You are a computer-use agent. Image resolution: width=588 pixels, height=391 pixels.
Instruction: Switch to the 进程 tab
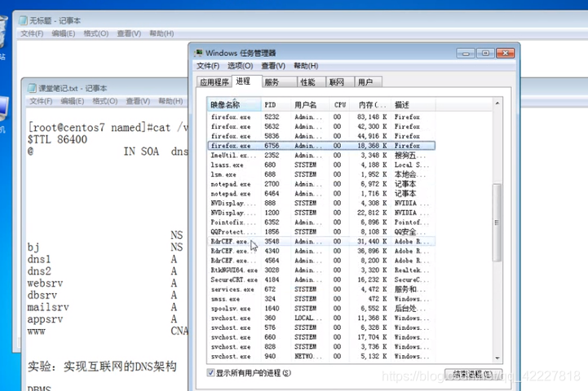point(246,81)
